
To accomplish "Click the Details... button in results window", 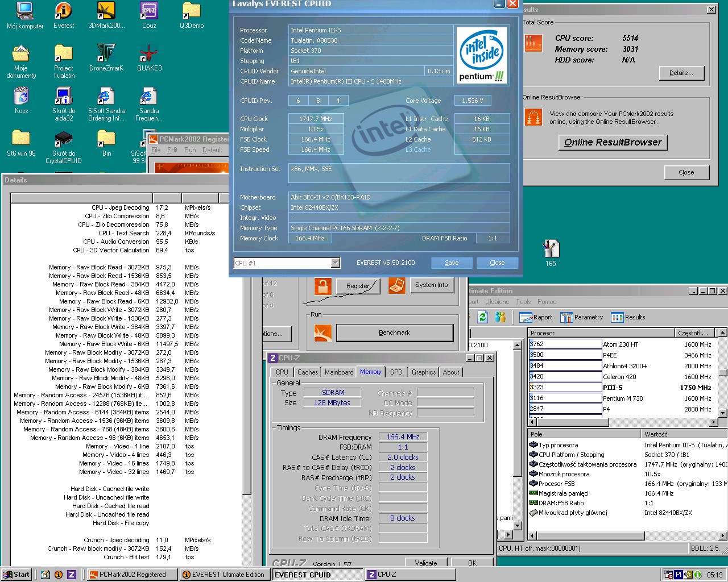I will tap(681, 73).
